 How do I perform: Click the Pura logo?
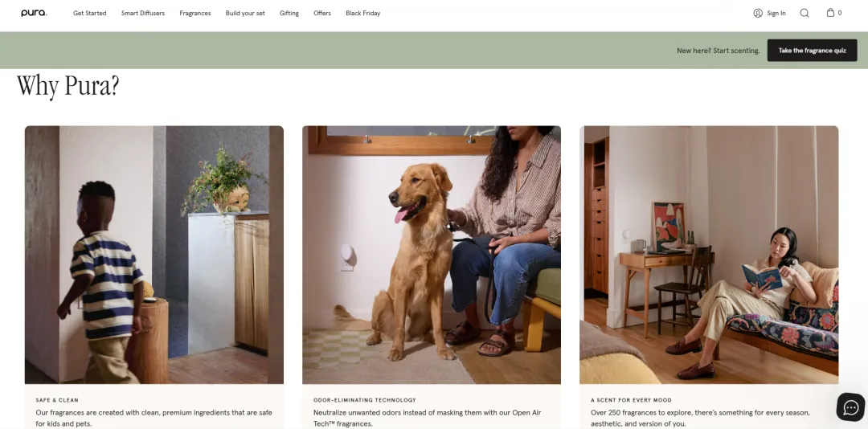34,13
